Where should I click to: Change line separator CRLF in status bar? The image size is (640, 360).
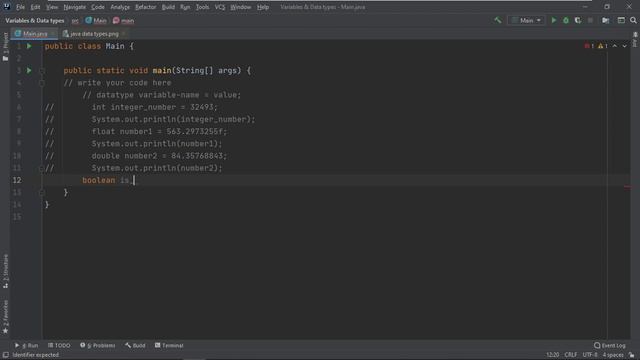(571, 355)
